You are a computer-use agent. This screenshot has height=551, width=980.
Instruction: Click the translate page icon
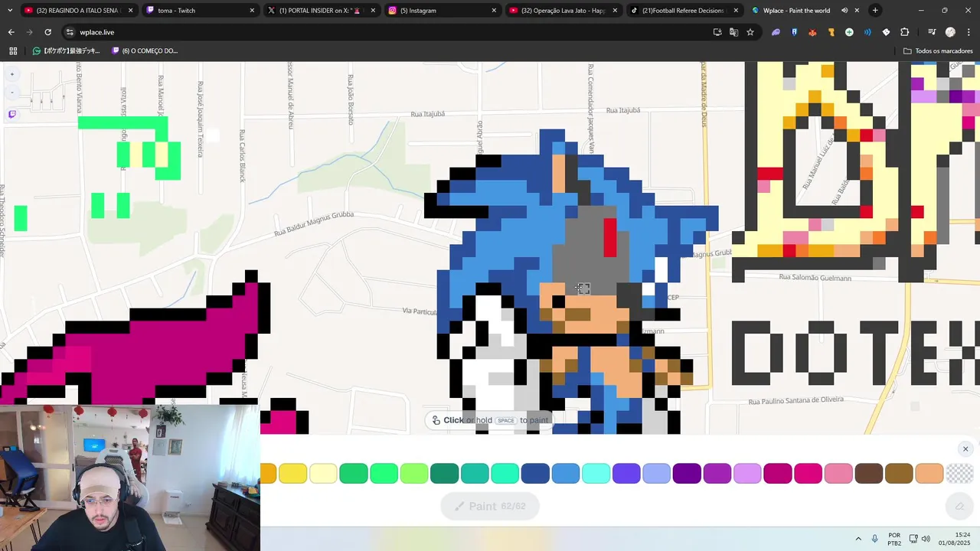(733, 32)
